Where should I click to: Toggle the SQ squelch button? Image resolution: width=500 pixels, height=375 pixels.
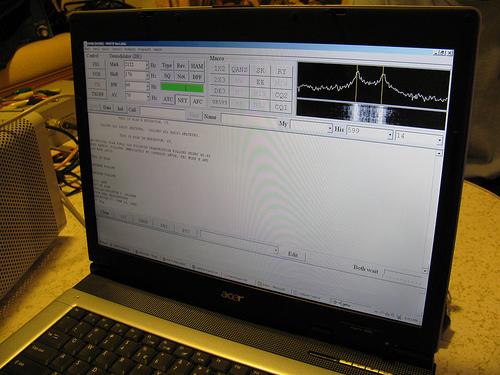point(167,76)
